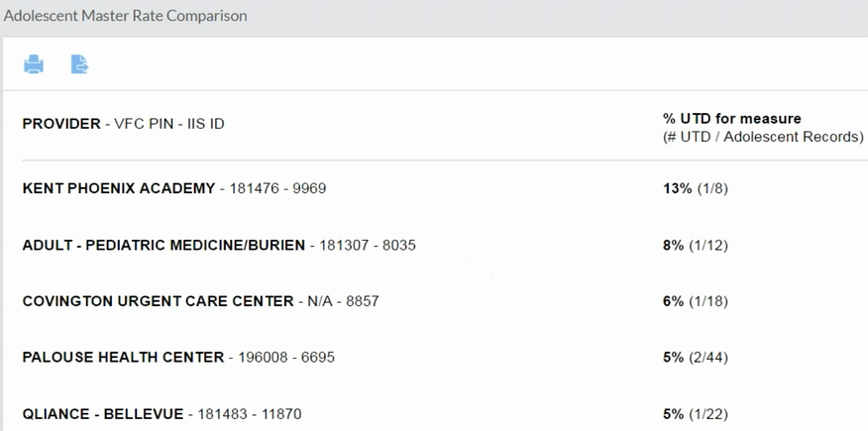Image resolution: width=868 pixels, height=431 pixels.
Task: Click Qliance's ID numbers 181483 - 11870
Action: 250,413
